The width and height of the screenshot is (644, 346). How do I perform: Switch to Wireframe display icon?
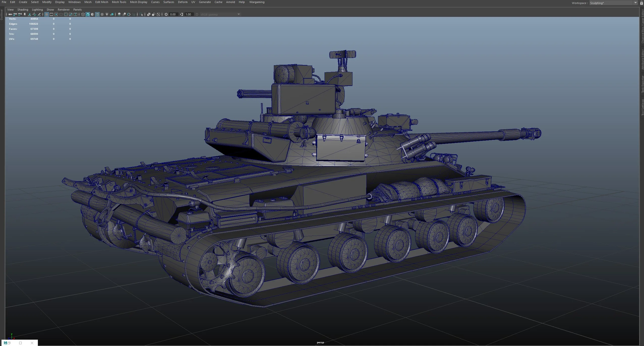(83, 14)
